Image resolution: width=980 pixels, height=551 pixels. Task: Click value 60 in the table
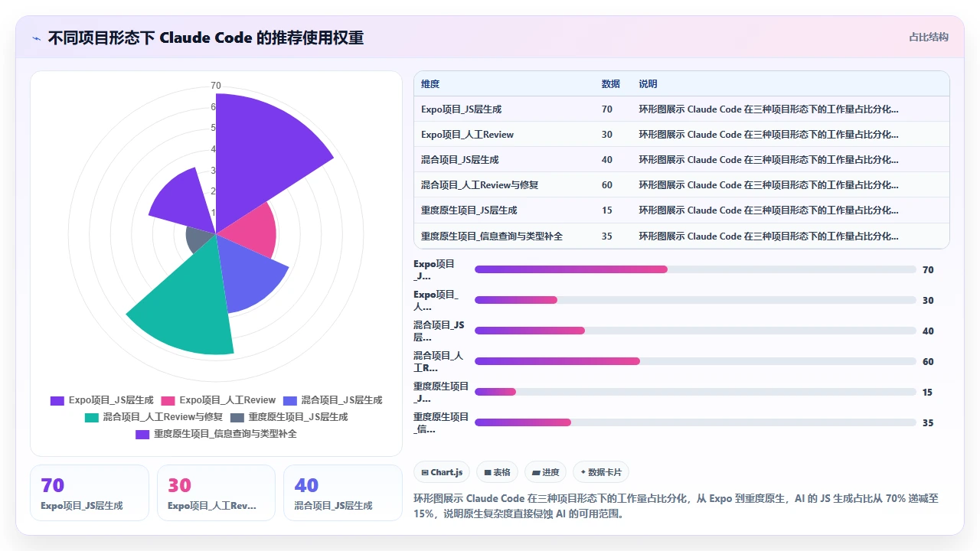[607, 185]
